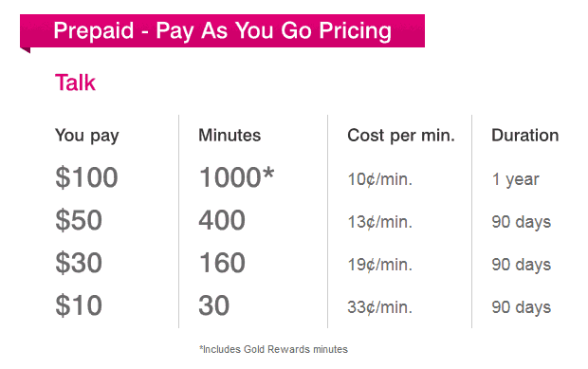Click the 13¢/min. cost entry
This screenshot has width=588, height=369.
pos(380,222)
